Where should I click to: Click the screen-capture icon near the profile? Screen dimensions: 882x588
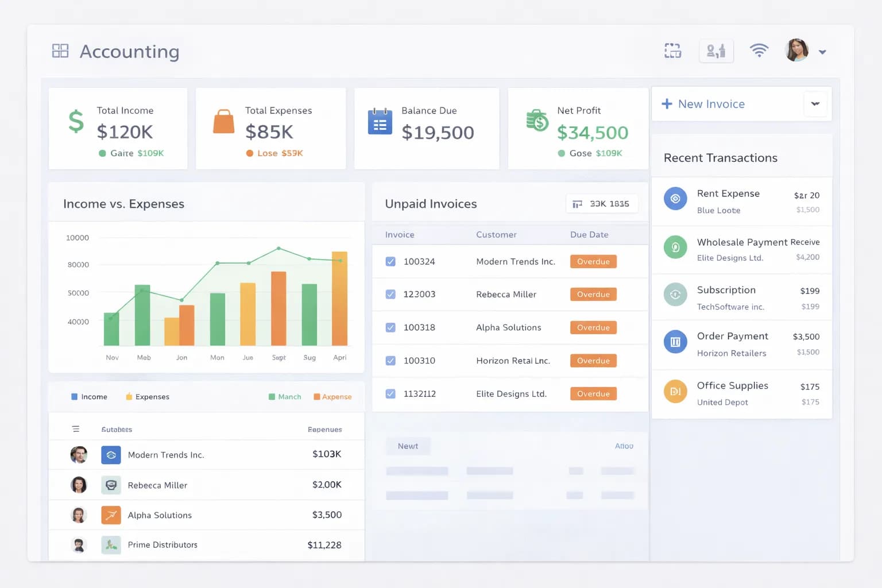click(x=672, y=51)
